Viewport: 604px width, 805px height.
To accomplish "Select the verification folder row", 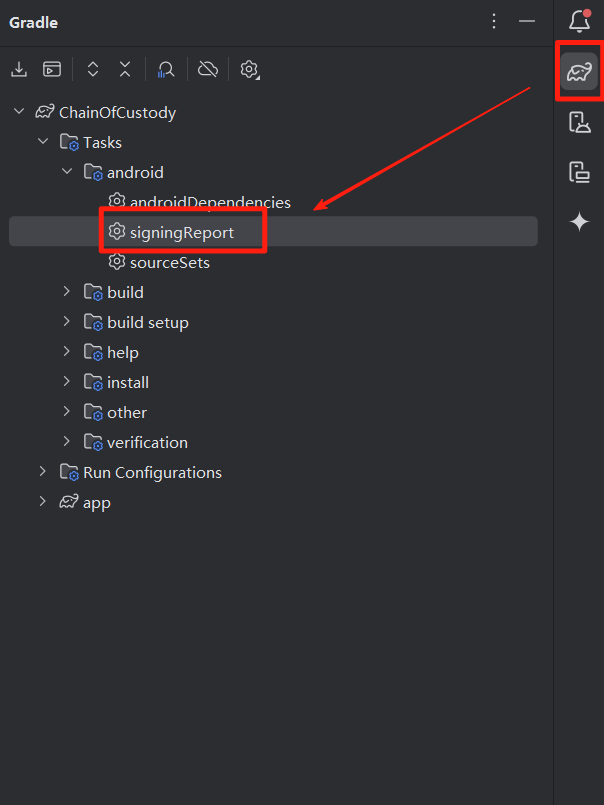I will point(273,442).
